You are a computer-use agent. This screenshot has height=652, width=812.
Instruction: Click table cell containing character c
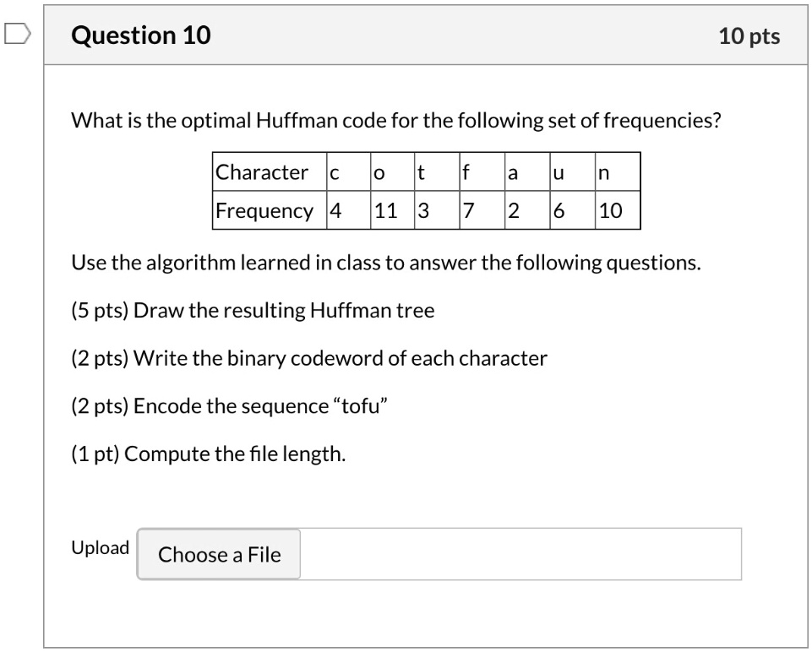(348, 171)
